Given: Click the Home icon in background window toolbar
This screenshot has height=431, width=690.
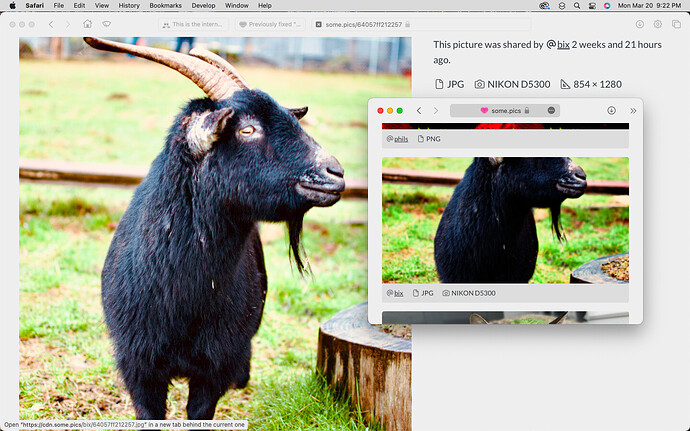Looking at the screenshot, I should 88,24.
